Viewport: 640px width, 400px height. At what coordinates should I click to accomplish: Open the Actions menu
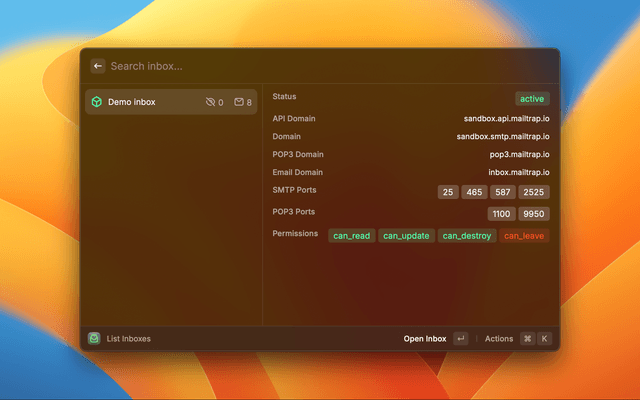pyautogui.click(x=499, y=338)
